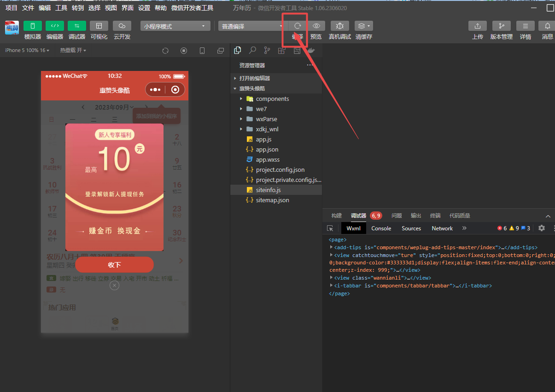Screen dimensions: 555x392
Task: Open the 热重载 hot reload dropdown
Action: click(73, 50)
